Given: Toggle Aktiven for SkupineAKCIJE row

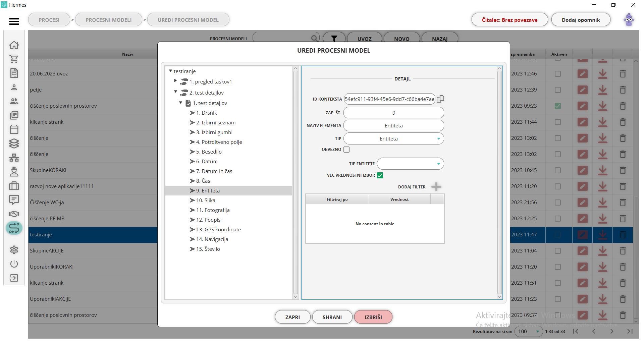Looking at the screenshot, I should [558, 251].
